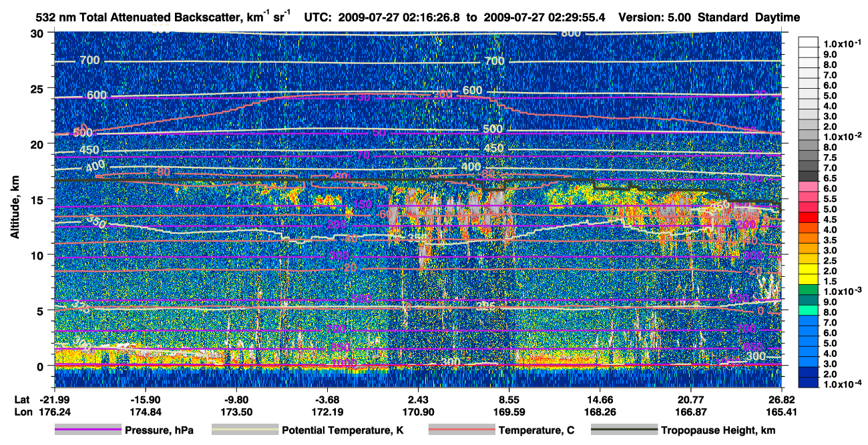Click the 'Lon' row label below the plot
The width and height of the screenshot is (868, 445).
[x=22, y=412]
